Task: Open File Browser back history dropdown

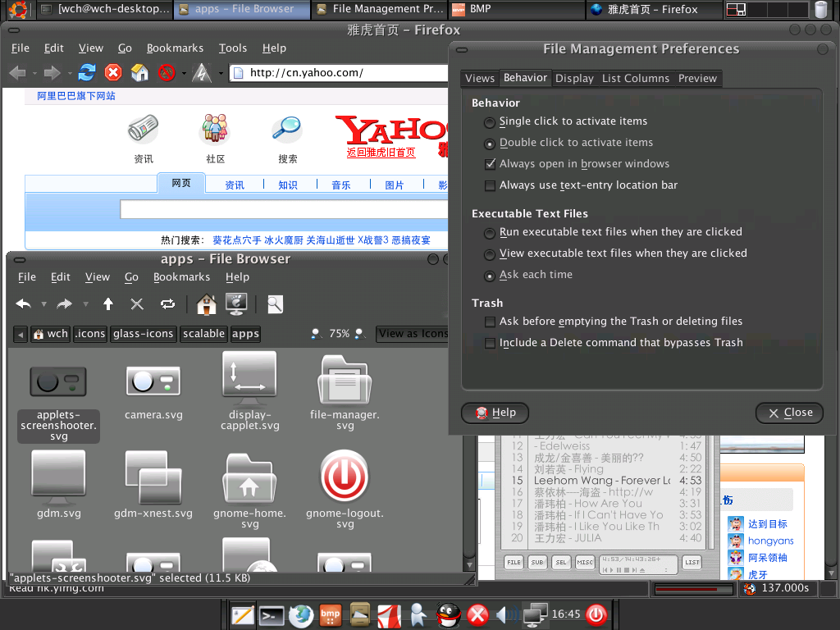Action: 44,304
